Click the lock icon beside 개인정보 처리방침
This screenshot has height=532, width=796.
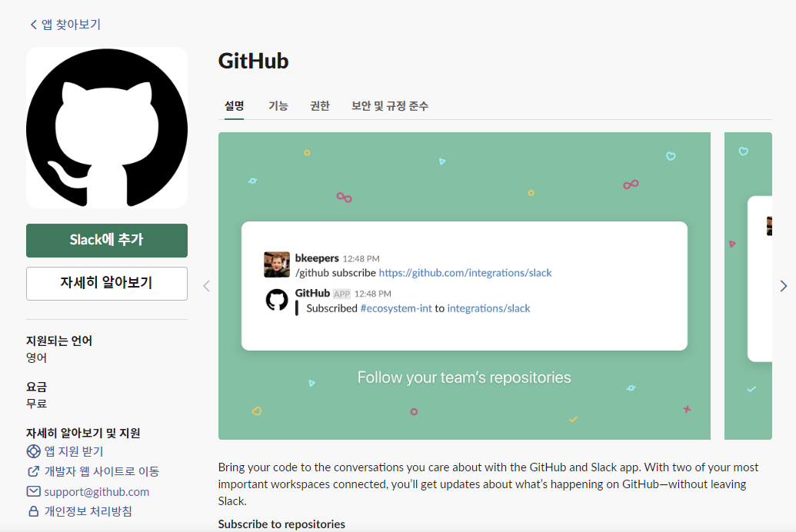[34, 511]
